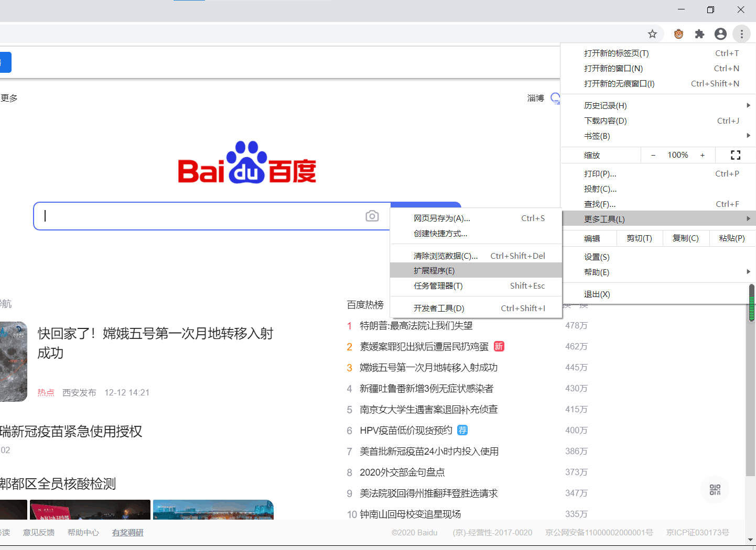Click the Baidu logo
The width and height of the screenshot is (756, 550).
[x=247, y=162]
